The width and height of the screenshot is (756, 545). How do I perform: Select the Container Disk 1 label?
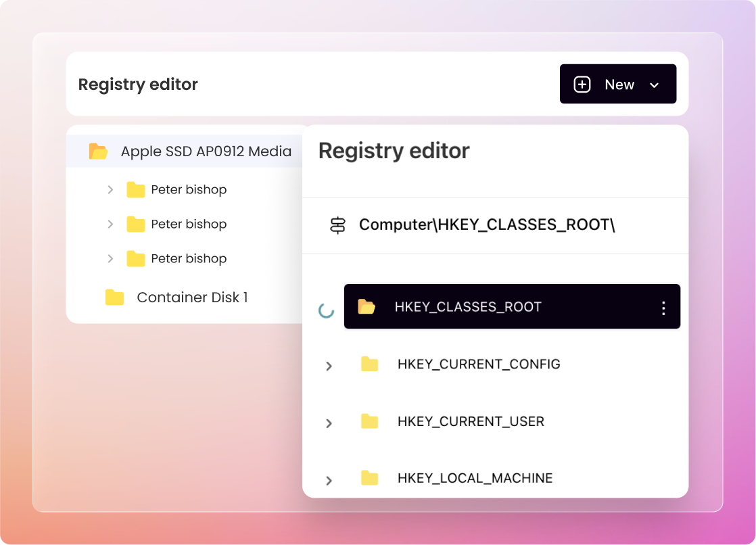point(192,298)
